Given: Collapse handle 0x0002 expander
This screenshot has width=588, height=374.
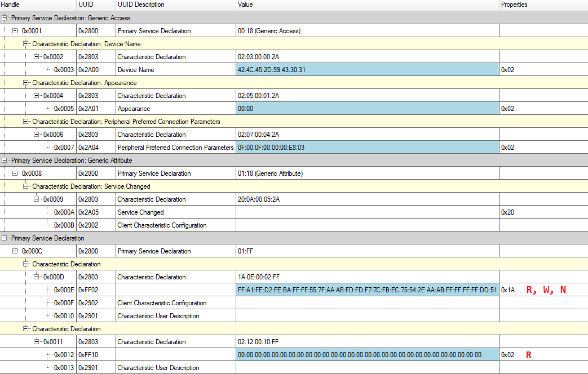Looking at the screenshot, I should coord(37,56).
